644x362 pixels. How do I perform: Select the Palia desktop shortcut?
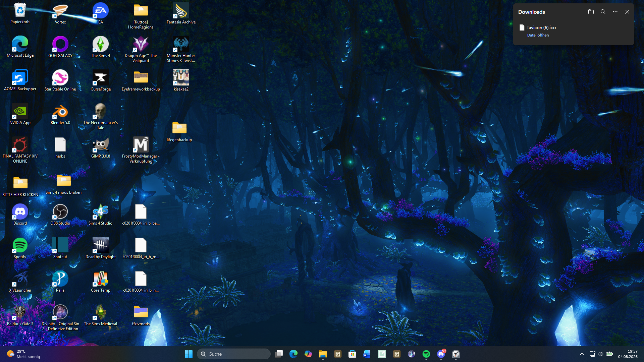(60, 282)
